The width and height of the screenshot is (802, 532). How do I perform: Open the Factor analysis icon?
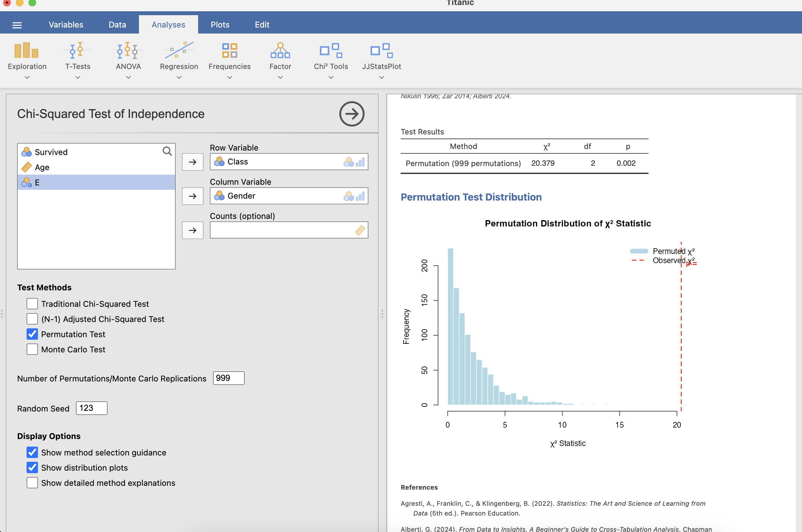pos(280,51)
